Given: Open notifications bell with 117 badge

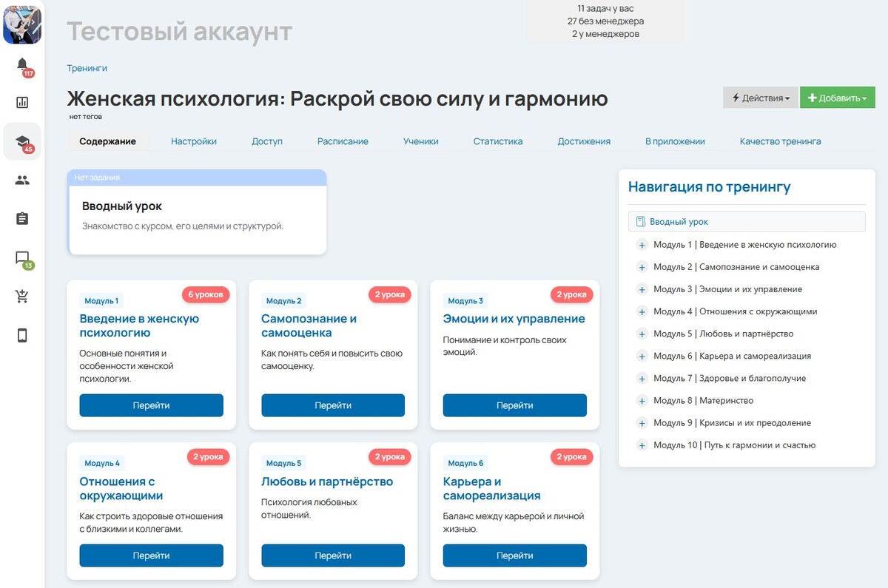Looking at the screenshot, I should coord(22,65).
